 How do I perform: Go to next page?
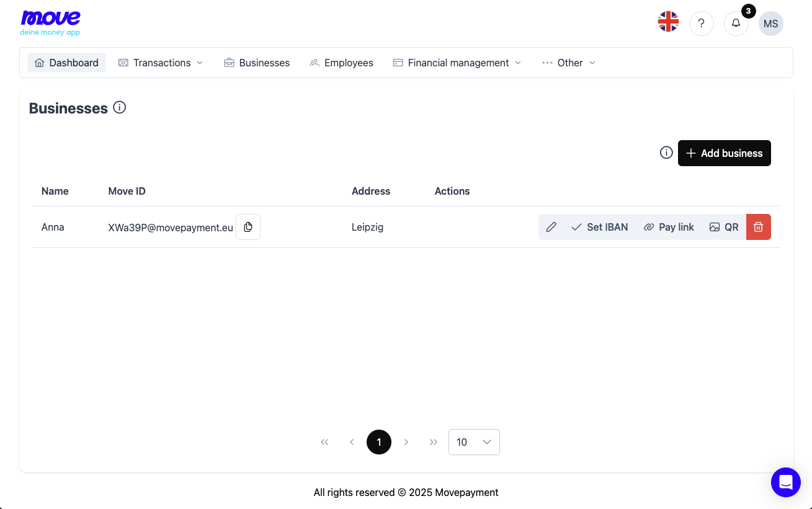[x=406, y=442]
